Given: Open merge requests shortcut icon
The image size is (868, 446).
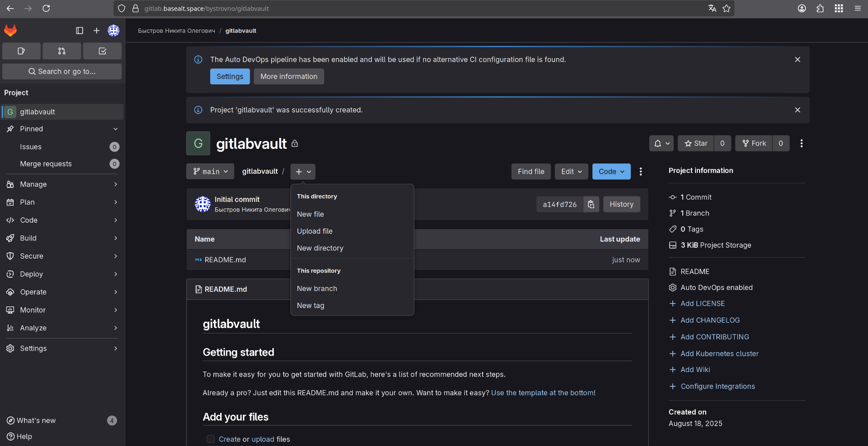Looking at the screenshot, I should pyautogui.click(x=62, y=51).
